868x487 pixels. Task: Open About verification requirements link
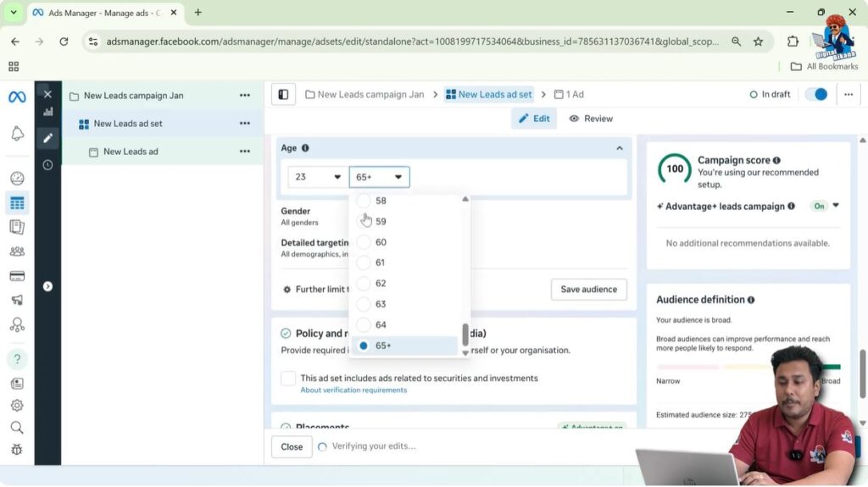353,390
